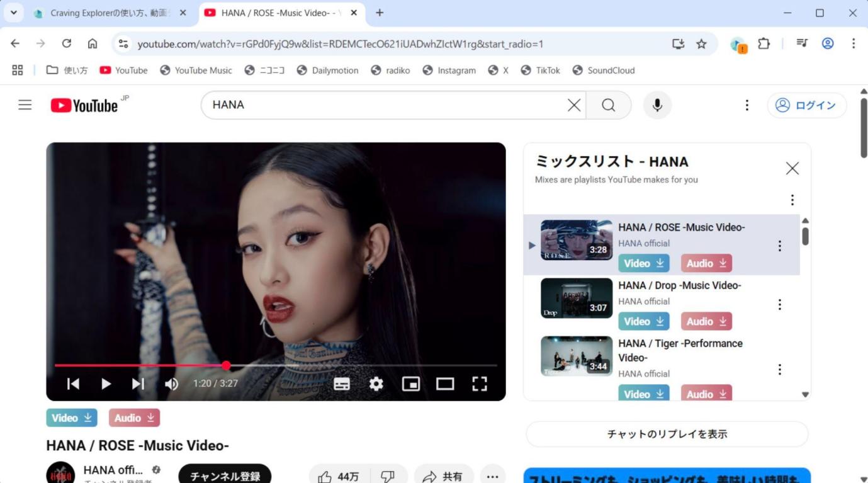The image size is (868, 483).
Task: Open the ニコニコ bookmark
Action: (x=264, y=71)
